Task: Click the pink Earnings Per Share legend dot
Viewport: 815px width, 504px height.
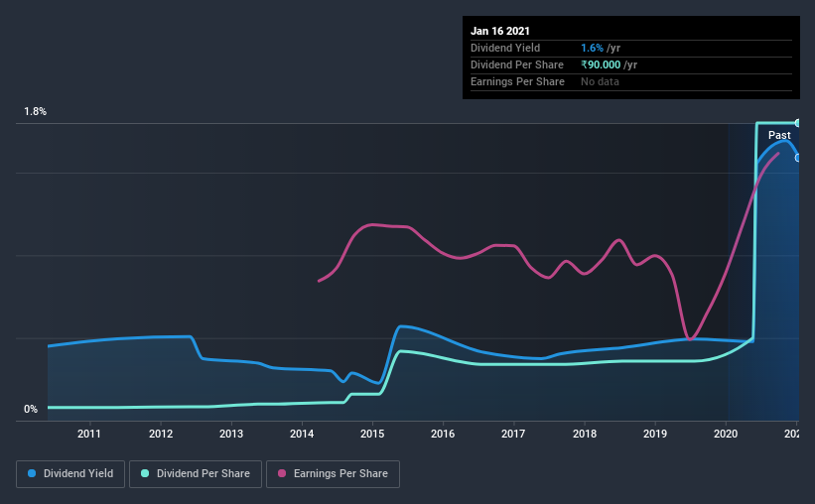Action: (x=282, y=473)
